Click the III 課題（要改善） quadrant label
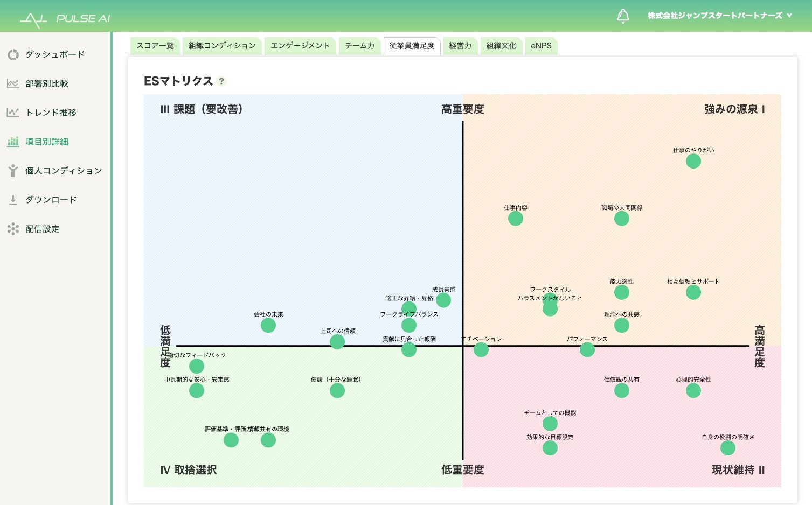This screenshot has width=812, height=505. 202,109
